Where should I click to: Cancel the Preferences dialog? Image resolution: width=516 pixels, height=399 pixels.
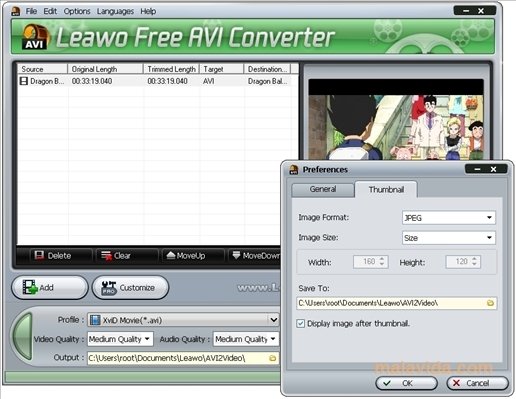(x=477, y=383)
